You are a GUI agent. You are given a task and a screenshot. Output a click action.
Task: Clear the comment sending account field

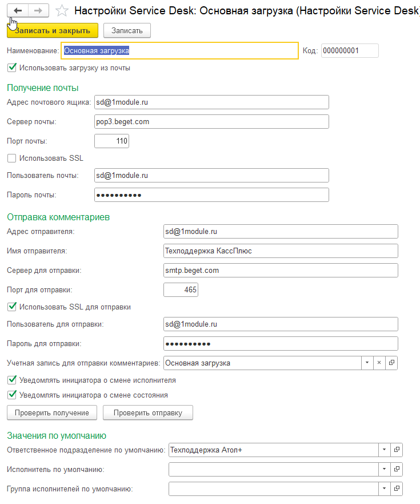379,363
